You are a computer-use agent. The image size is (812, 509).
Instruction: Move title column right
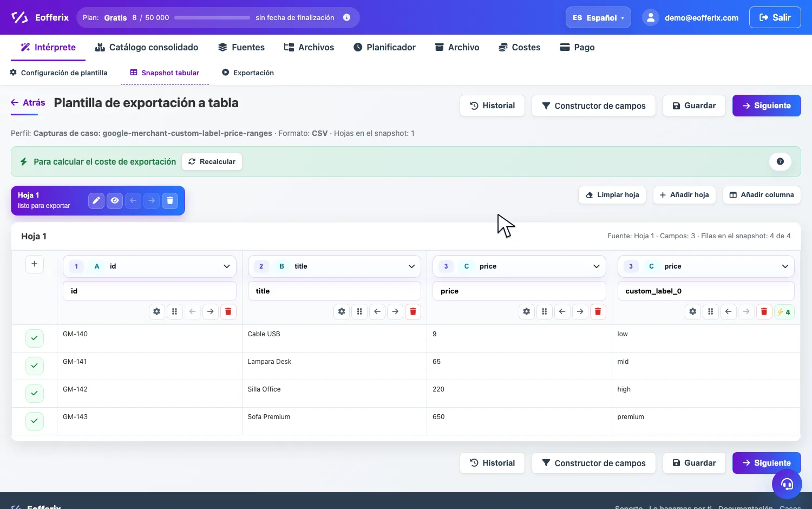395,311
